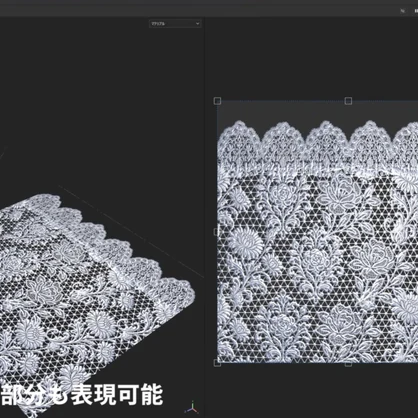The width and height of the screenshot is (418, 418).
Task: Open the material dropdown above the 3D view
Action: [x=175, y=24]
